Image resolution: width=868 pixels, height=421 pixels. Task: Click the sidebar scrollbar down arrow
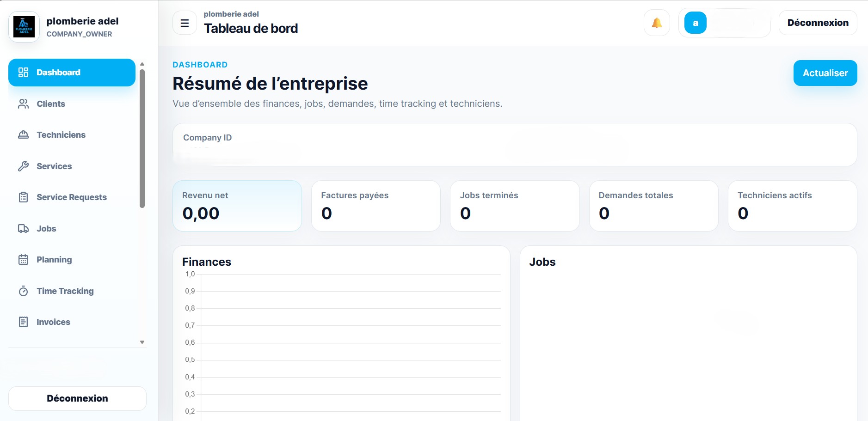coord(142,342)
